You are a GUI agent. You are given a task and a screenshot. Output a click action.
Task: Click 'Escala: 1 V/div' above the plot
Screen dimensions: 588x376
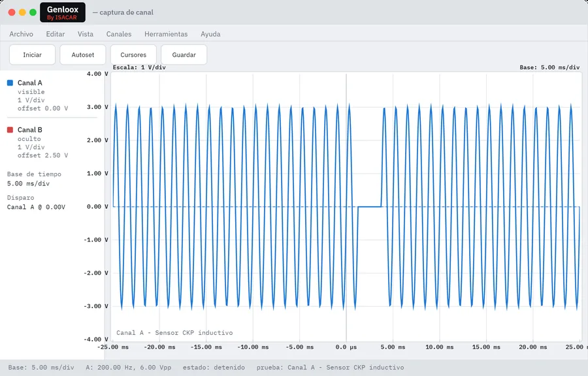click(x=139, y=67)
